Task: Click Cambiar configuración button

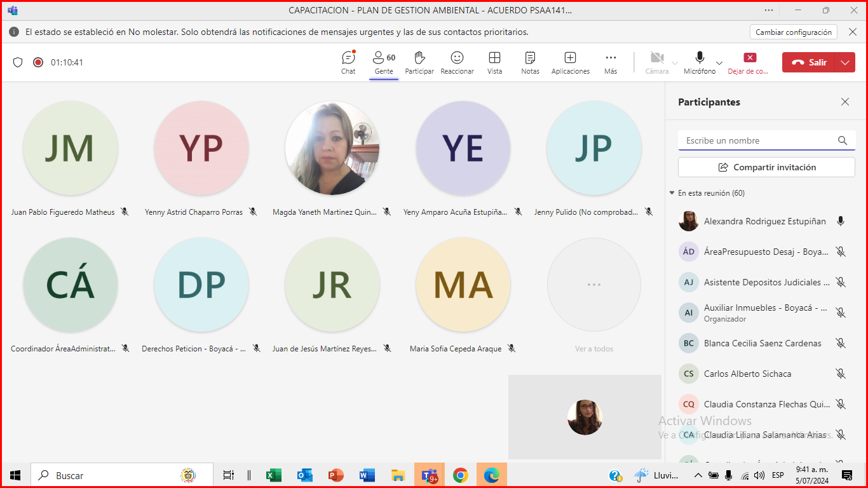Action: tap(793, 32)
